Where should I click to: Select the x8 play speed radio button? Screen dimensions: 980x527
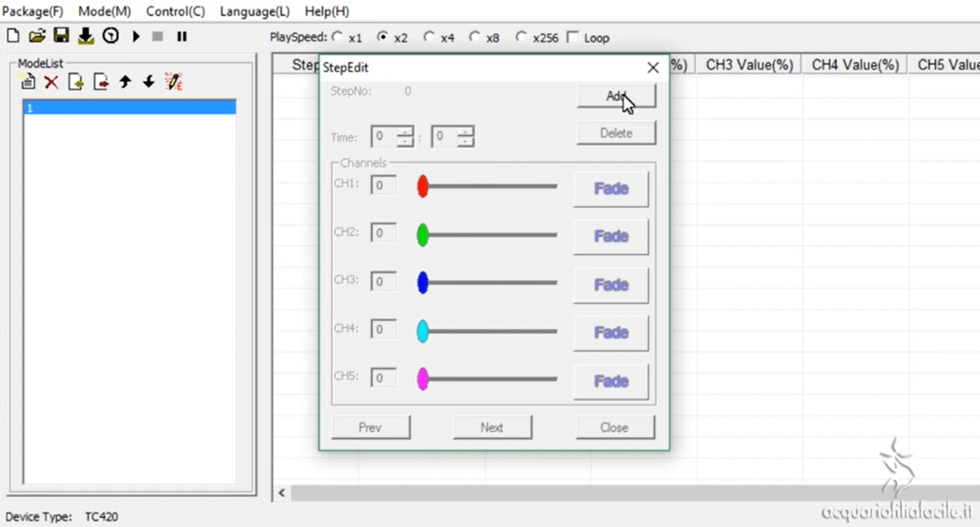click(475, 38)
